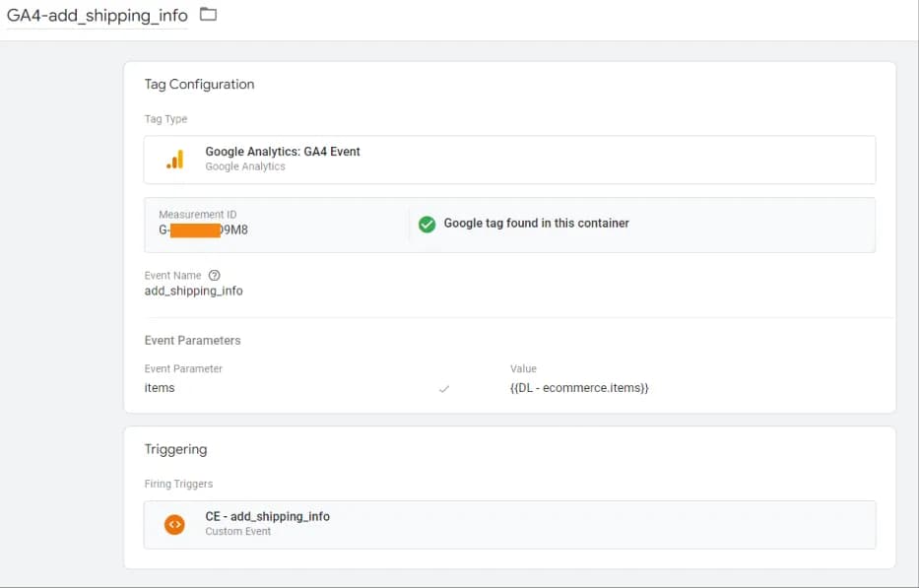This screenshot has height=588, width=919.
Task: Click the Triggering section heading
Action: click(176, 450)
